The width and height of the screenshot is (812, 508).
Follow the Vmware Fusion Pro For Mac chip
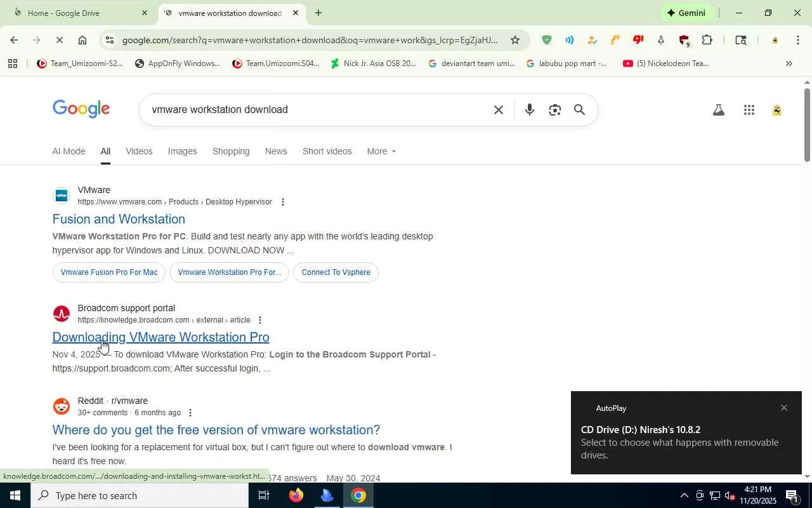109,272
